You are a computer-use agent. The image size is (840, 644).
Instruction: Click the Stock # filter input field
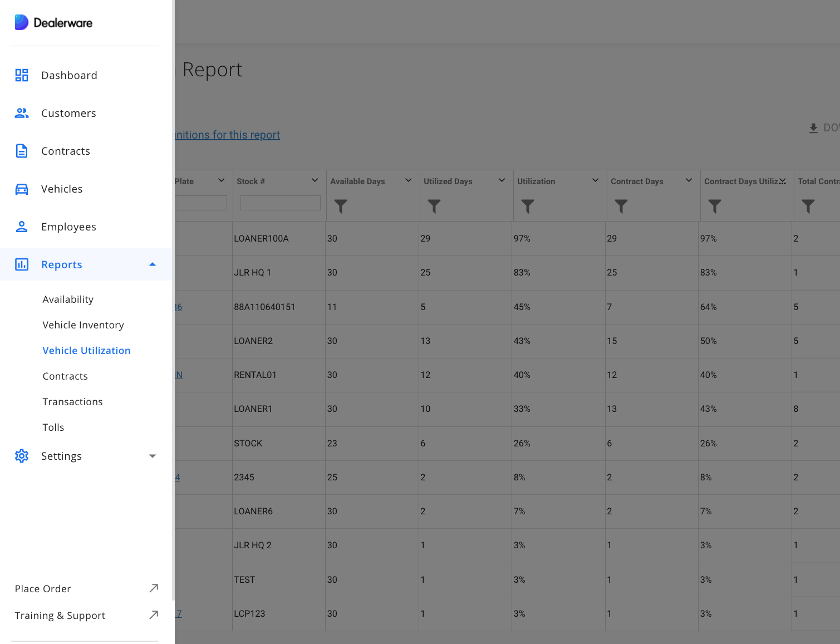(x=280, y=203)
